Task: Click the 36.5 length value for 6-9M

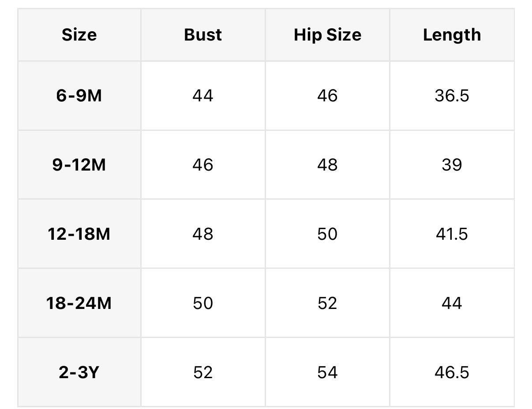Action: pyautogui.click(x=452, y=96)
